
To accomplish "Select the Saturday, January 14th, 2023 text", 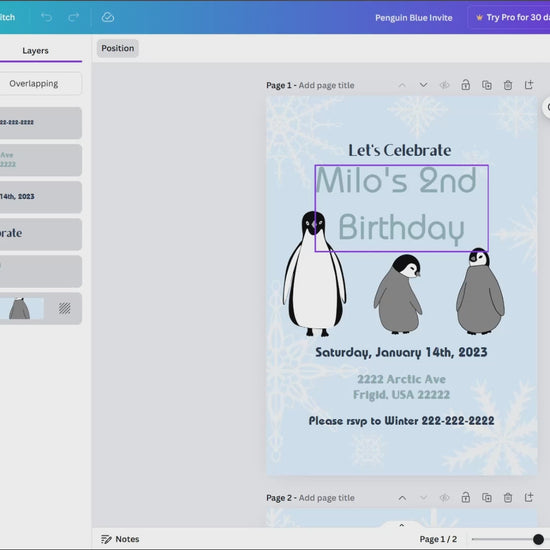I will (401, 352).
